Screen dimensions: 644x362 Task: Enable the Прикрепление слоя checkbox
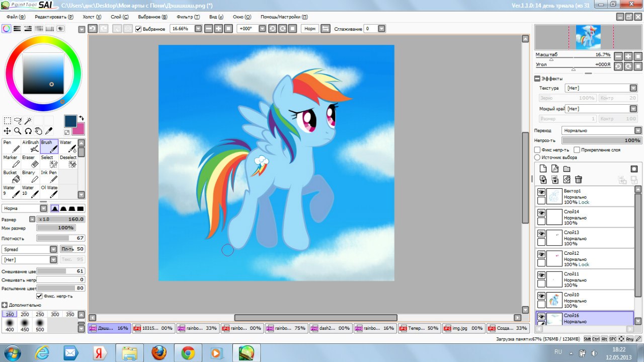click(x=577, y=150)
